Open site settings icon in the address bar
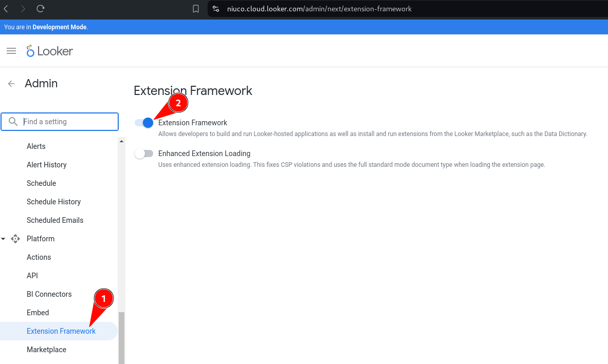This screenshot has height=364, width=608. (216, 9)
